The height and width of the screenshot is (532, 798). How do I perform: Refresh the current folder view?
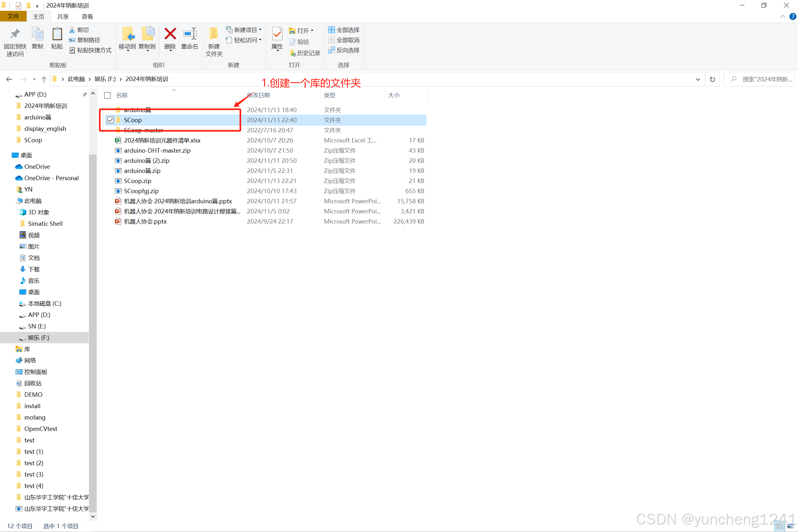click(x=712, y=79)
